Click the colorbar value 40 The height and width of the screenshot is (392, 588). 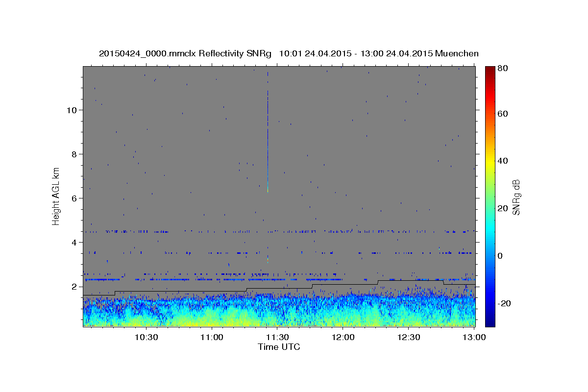click(x=502, y=161)
